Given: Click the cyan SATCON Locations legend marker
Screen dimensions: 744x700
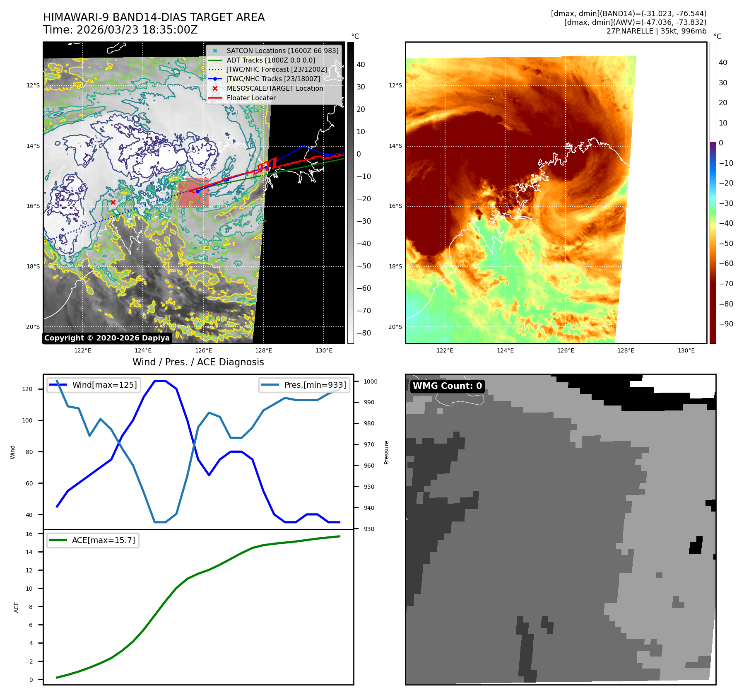Looking at the screenshot, I should (215, 51).
